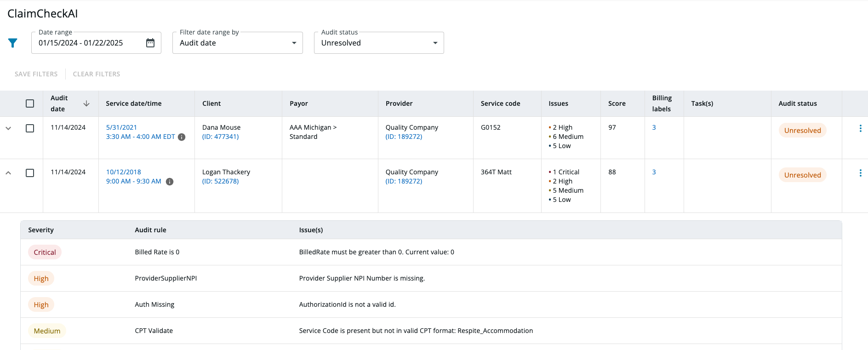Viewport: 868px width, 350px height.
Task: Click the Date range input field
Action: tap(96, 43)
